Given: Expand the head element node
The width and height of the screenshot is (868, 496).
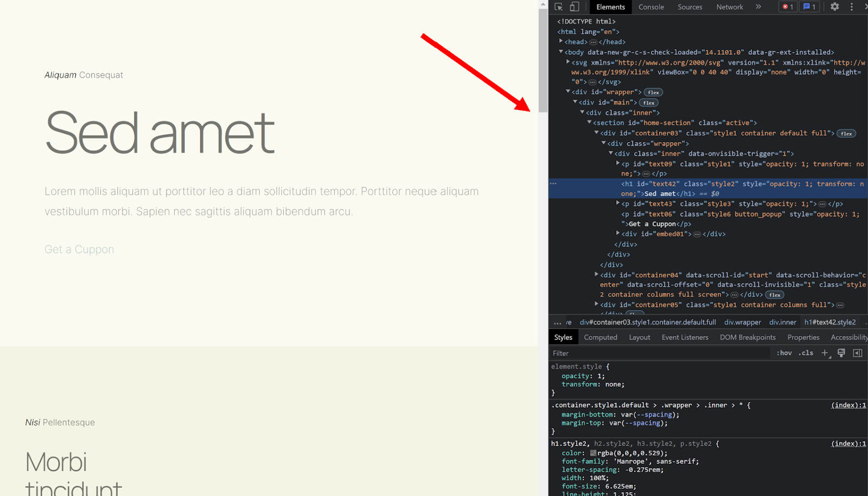Looking at the screenshot, I should (x=561, y=42).
